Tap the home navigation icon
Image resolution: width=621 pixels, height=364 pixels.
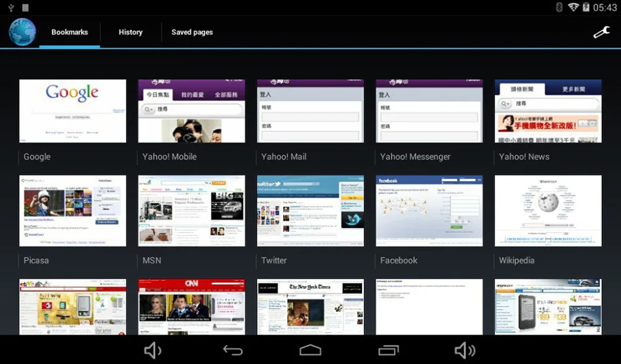click(x=310, y=350)
